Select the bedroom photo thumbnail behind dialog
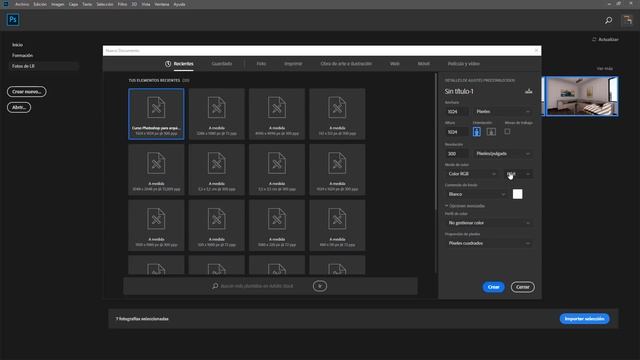 tap(581, 96)
